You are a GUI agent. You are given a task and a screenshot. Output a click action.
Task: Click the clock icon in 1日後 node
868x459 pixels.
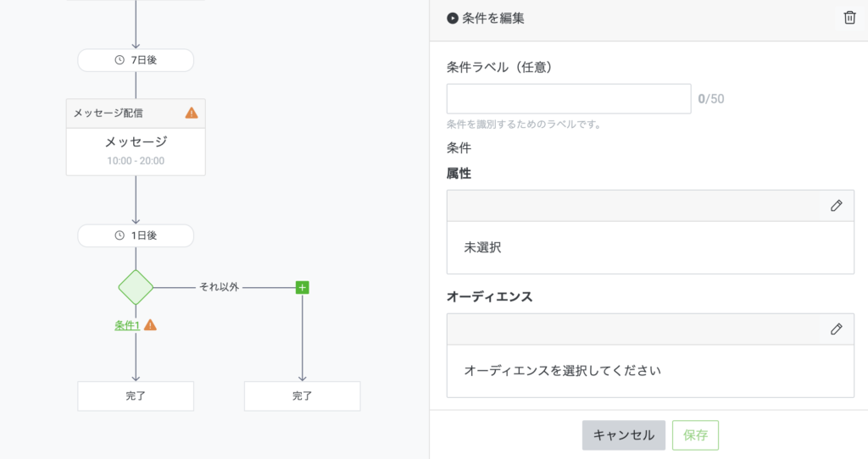120,236
